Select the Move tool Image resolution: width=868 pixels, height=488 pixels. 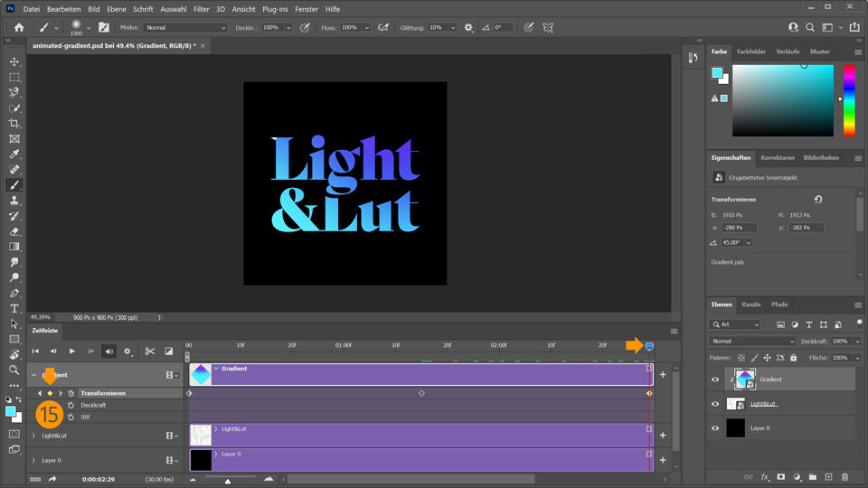point(14,62)
